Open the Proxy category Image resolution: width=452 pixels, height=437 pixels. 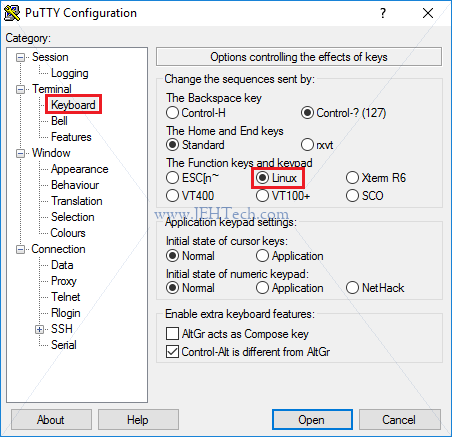coord(64,281)
